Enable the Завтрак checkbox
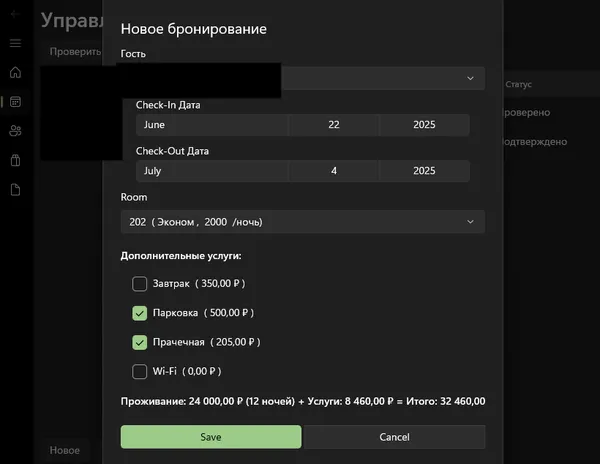Image resolution: width=600 pixels, height=464 pixels. coord(140,283)
